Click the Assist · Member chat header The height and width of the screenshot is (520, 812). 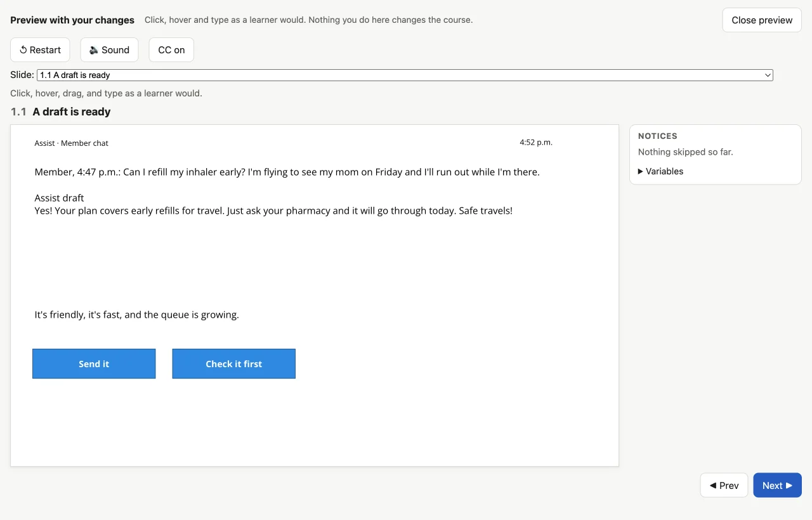pos(72,143)
